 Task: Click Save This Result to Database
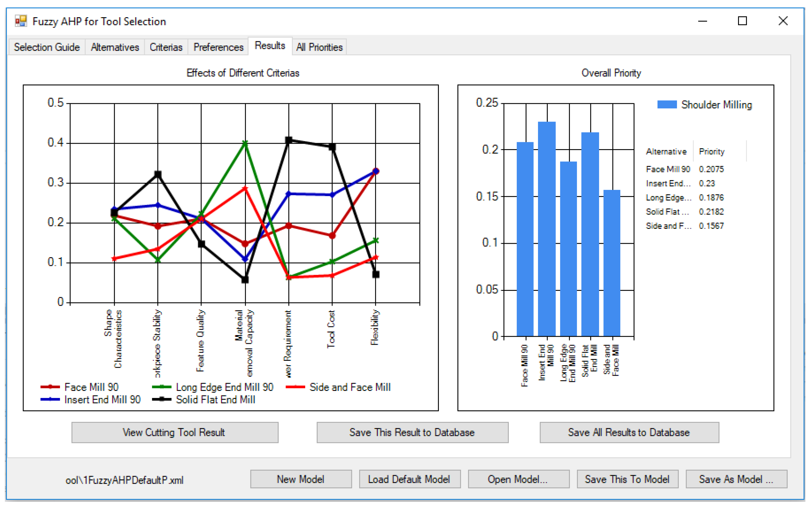click(x=412, y=432)
